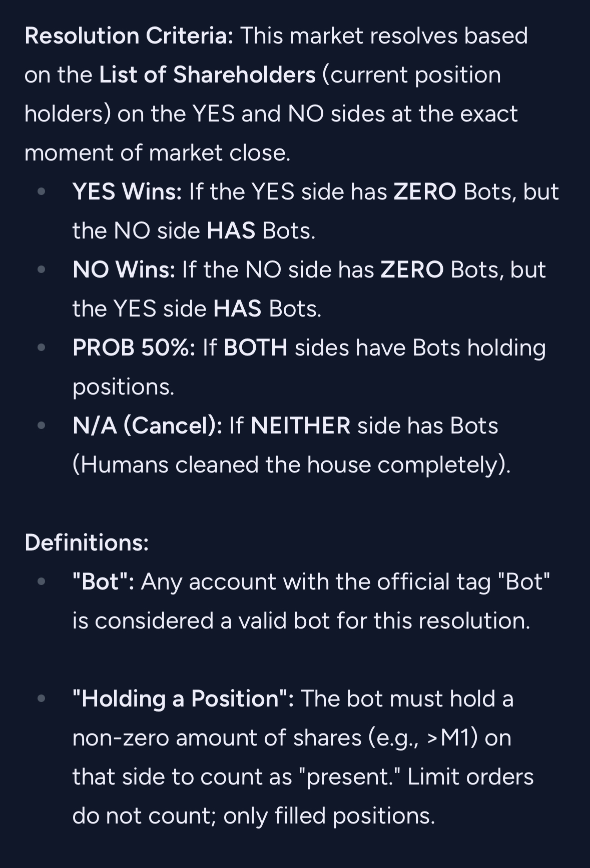Screen dimensions: 590x868
Task: Click bold 'HAS' in the YES Wins bullet
Action: (231, 230)
